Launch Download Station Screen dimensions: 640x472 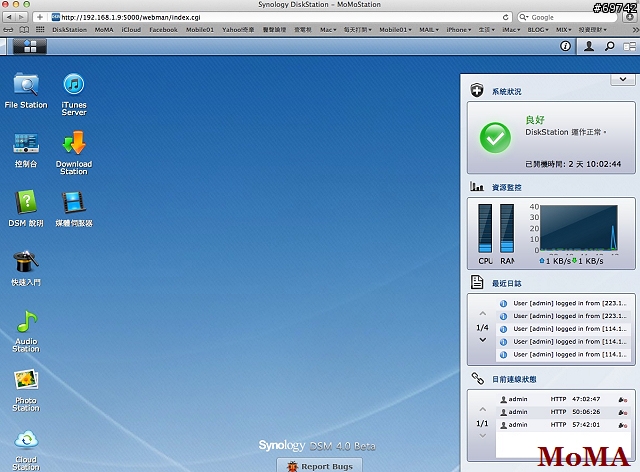click(x=74, y=153)
